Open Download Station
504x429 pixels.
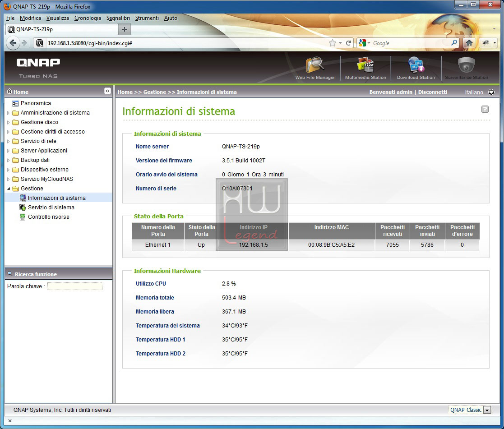coord(416,68)
